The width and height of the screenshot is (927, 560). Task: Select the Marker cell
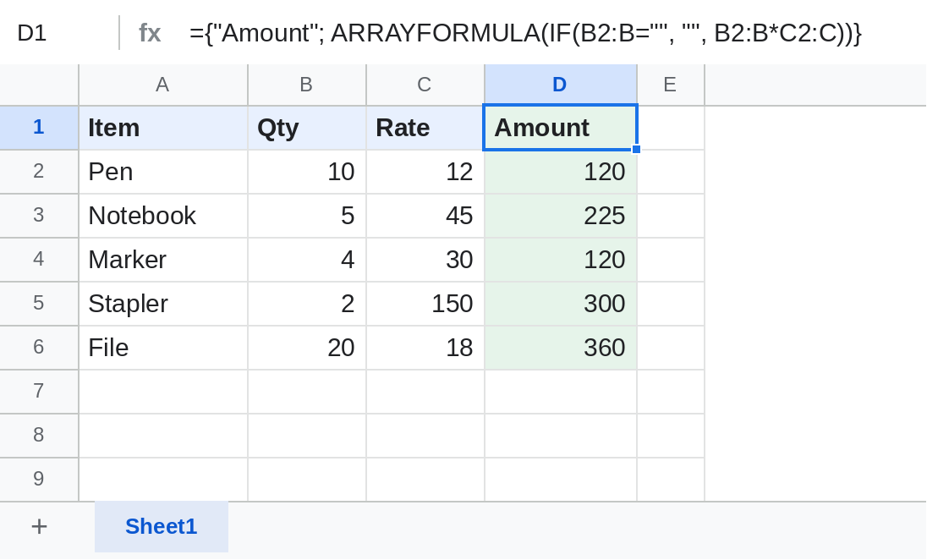[163, 260]
